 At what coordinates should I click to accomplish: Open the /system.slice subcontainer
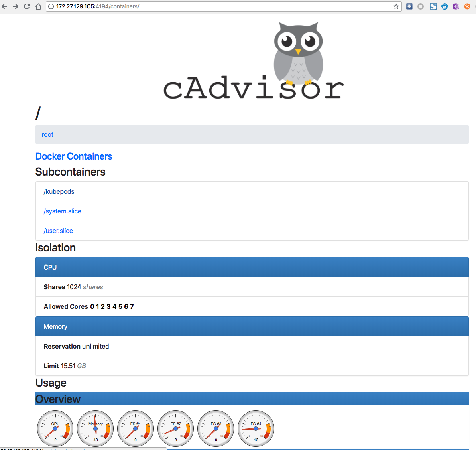(62, 211)
